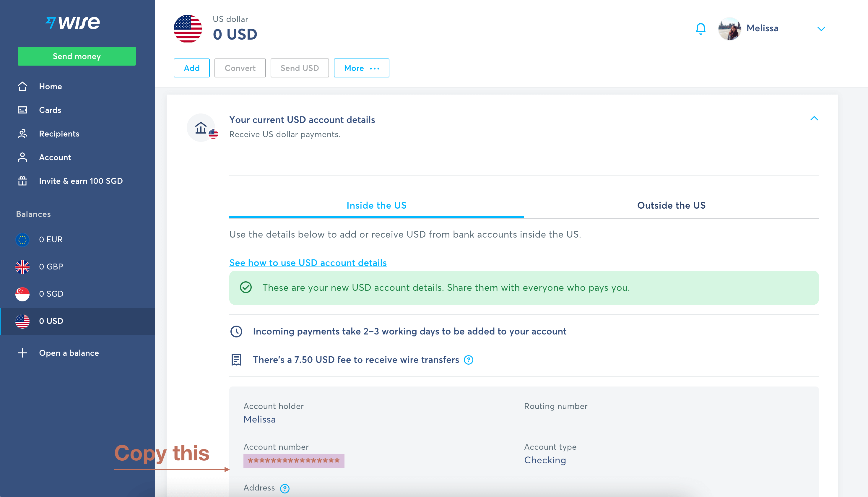Click the Add funds button

pyautogui.click(x=192, y=67)
